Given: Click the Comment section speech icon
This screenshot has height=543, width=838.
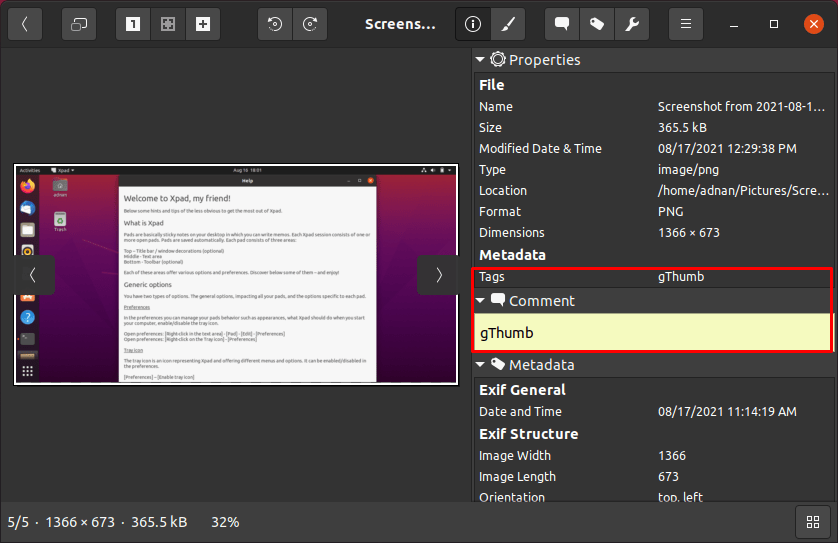Looking at the screenshot, I should tap(498, 300).
